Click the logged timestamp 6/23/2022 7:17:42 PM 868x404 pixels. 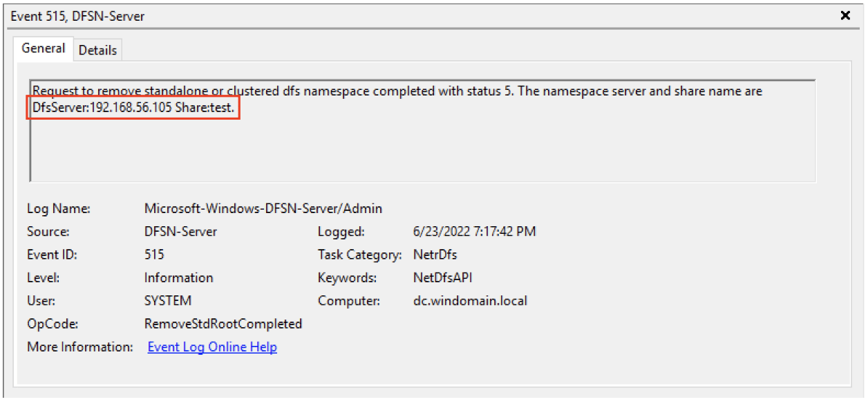tap(474, 232)
